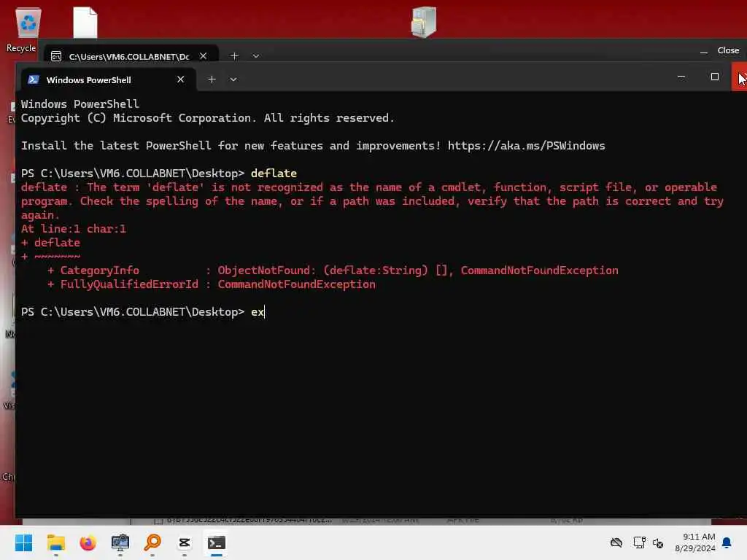Click the cloud sync tray icon
Image resolution: width=747 pixels, height=560 pixels.
[616, 542]
